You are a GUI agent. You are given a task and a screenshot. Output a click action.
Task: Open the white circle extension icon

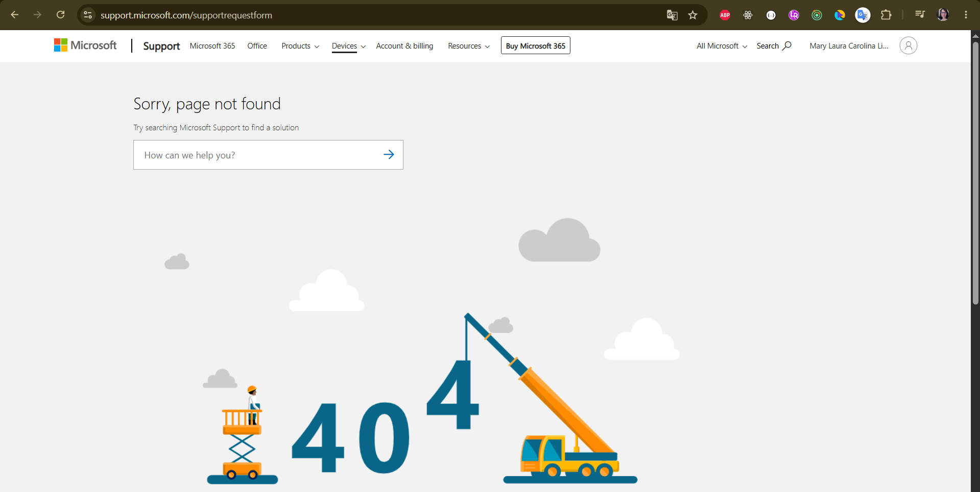point(771,15)
